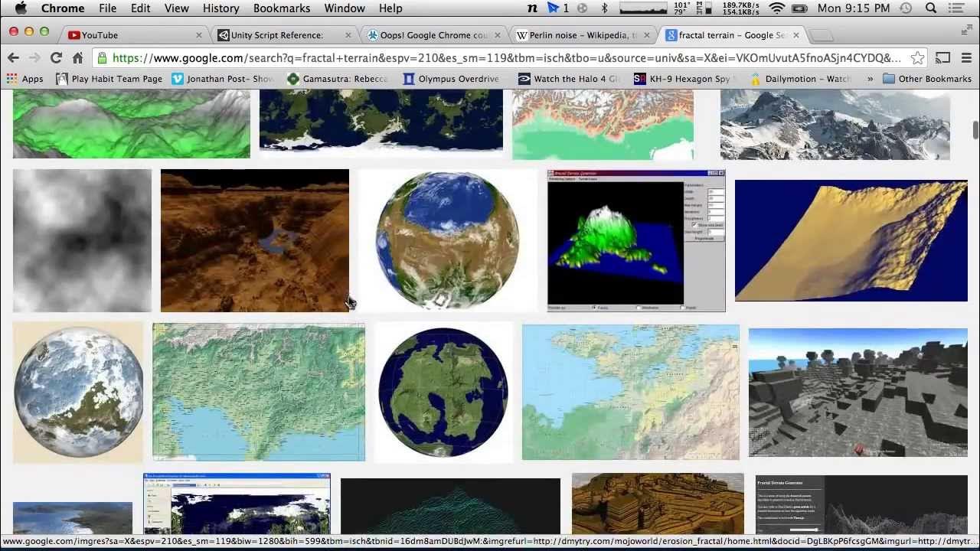The width and height of the screenshot is (980, 551).
Task: Go back to previous page
Action: pos(13,58)
